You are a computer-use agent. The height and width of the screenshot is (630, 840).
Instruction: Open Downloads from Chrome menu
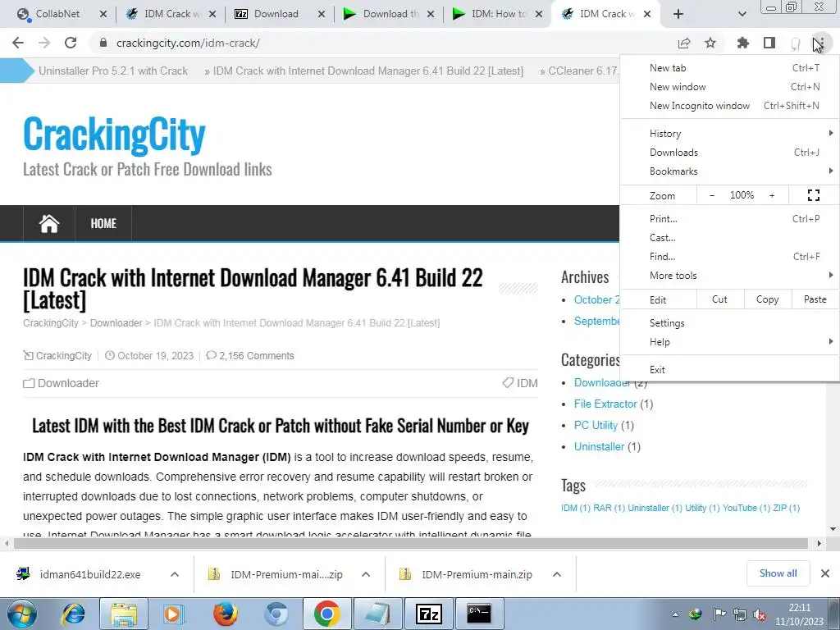(x=729, y=152)
